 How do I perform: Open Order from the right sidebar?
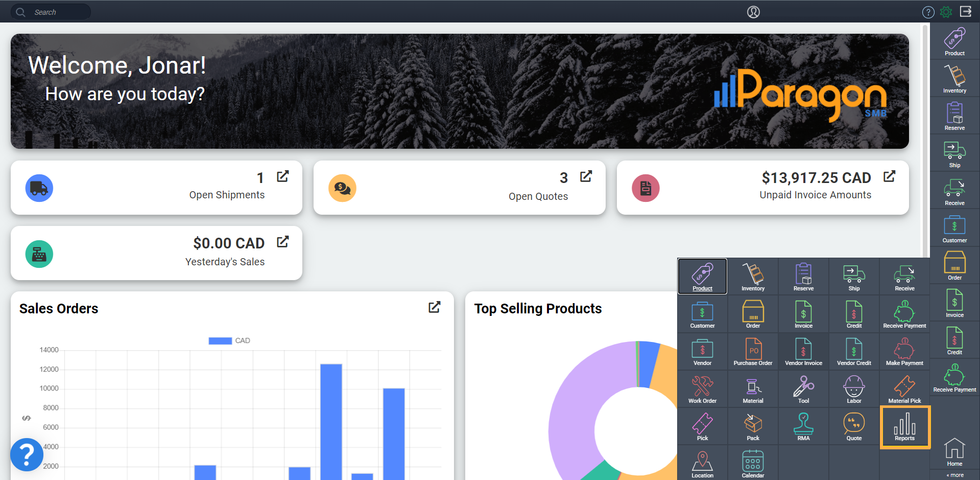coord(954,266)
